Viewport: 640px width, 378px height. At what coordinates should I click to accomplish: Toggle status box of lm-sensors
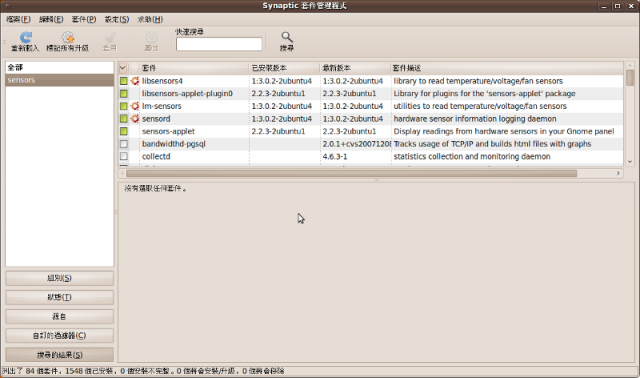(x=124, y=106)
